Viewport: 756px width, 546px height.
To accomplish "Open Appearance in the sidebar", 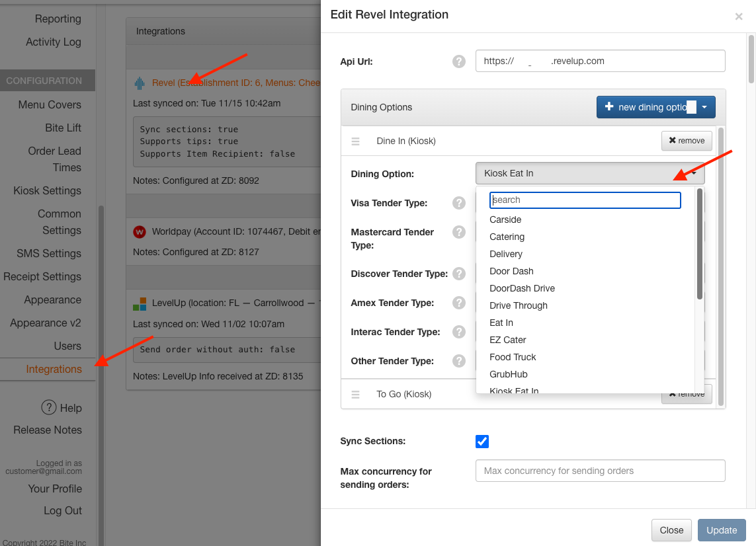I will point(52,299).
